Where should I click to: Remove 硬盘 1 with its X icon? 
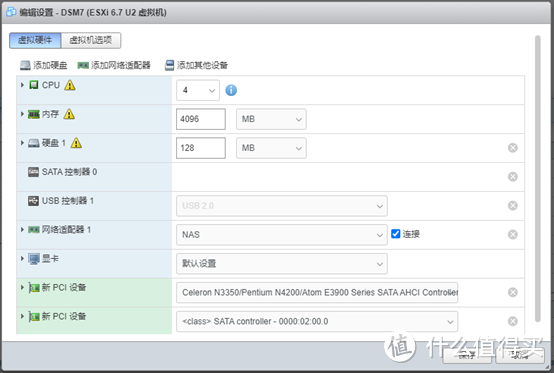pyautogui.click(x=513, y=148)
